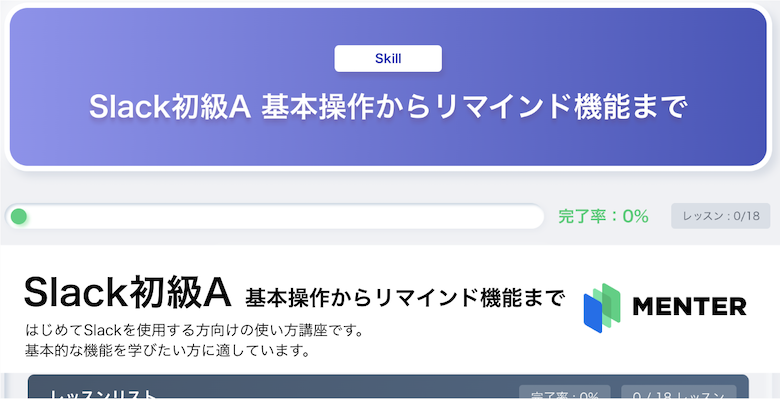780x400 pixels.
Task: Click the blue front panel of the MENTER logo
Action: [x=593, y=313]
